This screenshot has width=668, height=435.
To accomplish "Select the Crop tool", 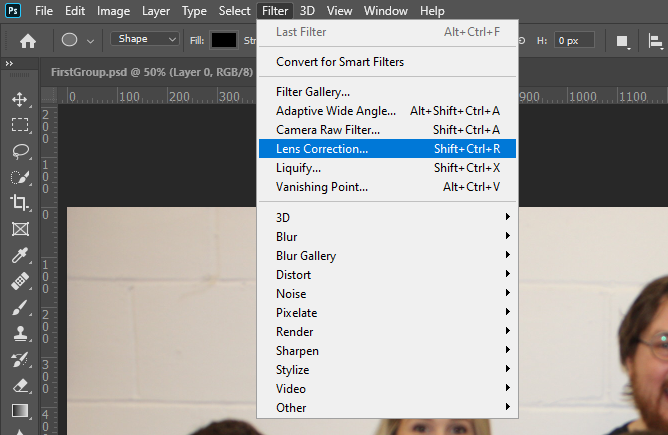I will tap(19, 202).
